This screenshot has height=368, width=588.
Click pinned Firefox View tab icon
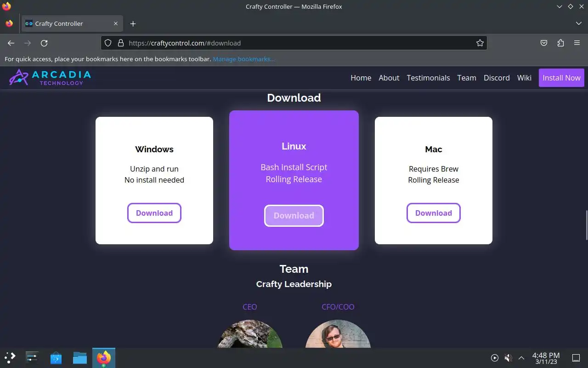pos(9,23)
